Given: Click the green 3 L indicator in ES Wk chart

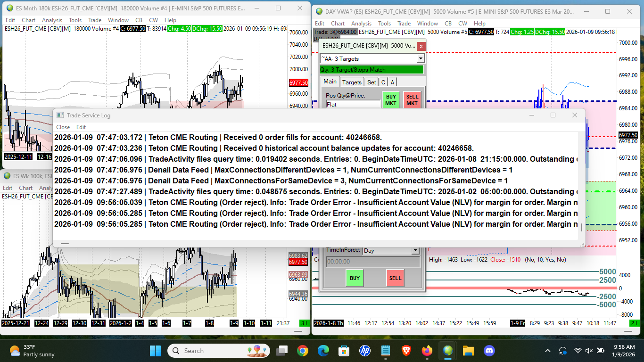Looking at the screenshot, I should pyautogui.click(x=304, y=323).
